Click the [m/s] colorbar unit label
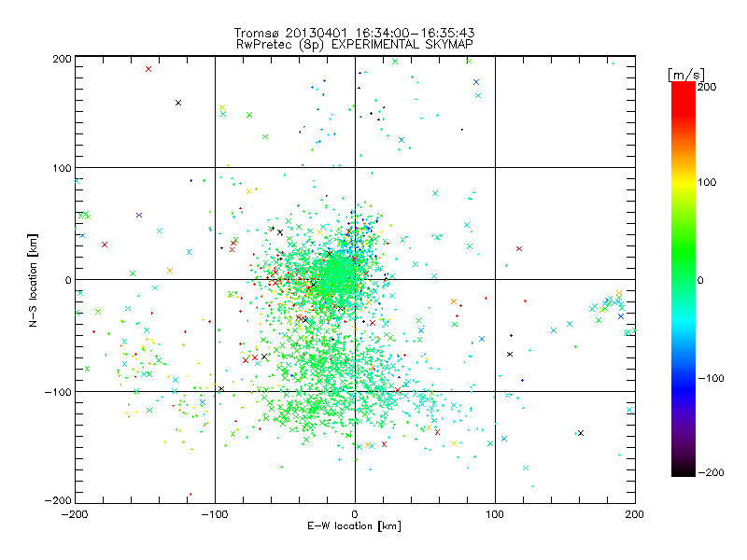 (686, 75)
